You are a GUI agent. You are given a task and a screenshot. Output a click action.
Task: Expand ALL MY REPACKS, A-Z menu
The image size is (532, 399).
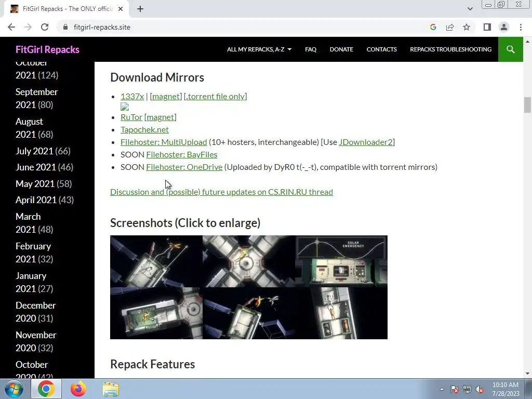click(x=259, y=49)
